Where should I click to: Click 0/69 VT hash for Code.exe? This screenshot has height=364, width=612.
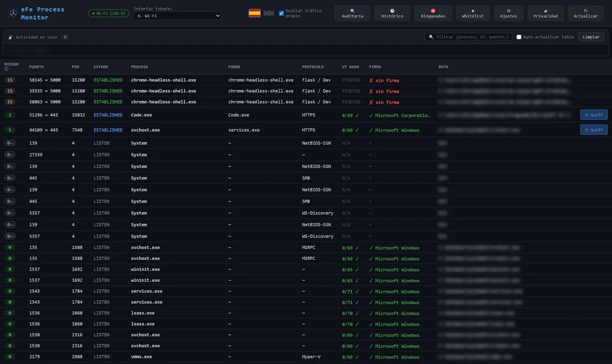351,115
